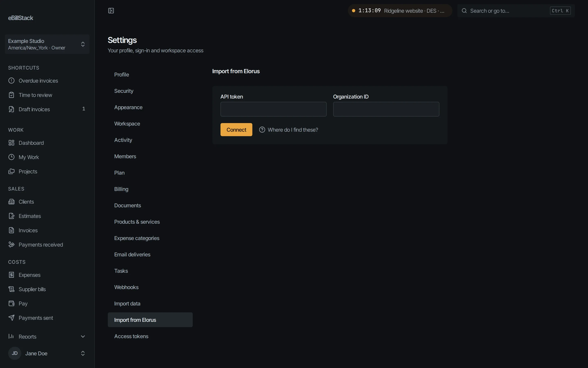This screenshot has height=368, width=588.
Task: Click the Dashboard grid icon
Action: (11, 143)
